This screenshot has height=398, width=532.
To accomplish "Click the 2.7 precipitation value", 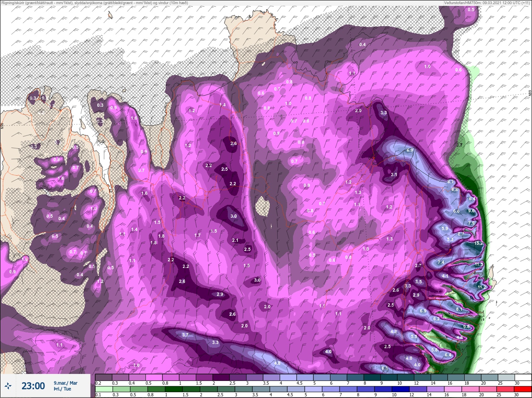I will (x=419, y=265).
